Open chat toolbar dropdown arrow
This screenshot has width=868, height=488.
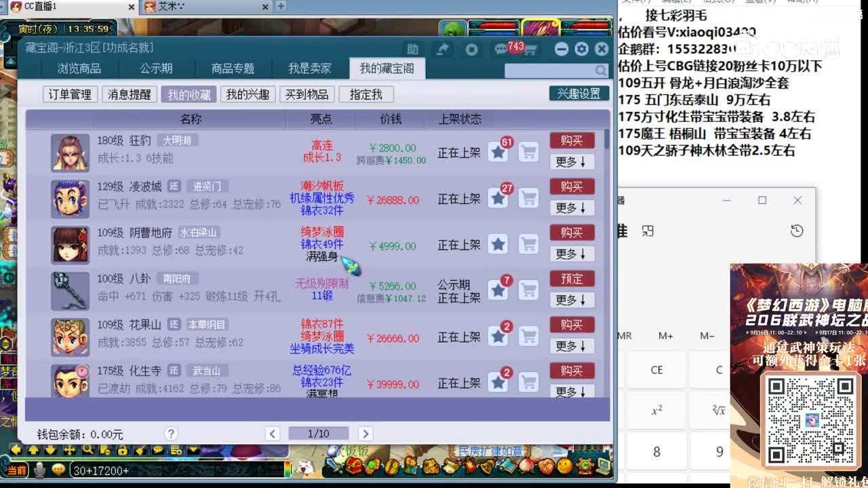coord(193,450)
